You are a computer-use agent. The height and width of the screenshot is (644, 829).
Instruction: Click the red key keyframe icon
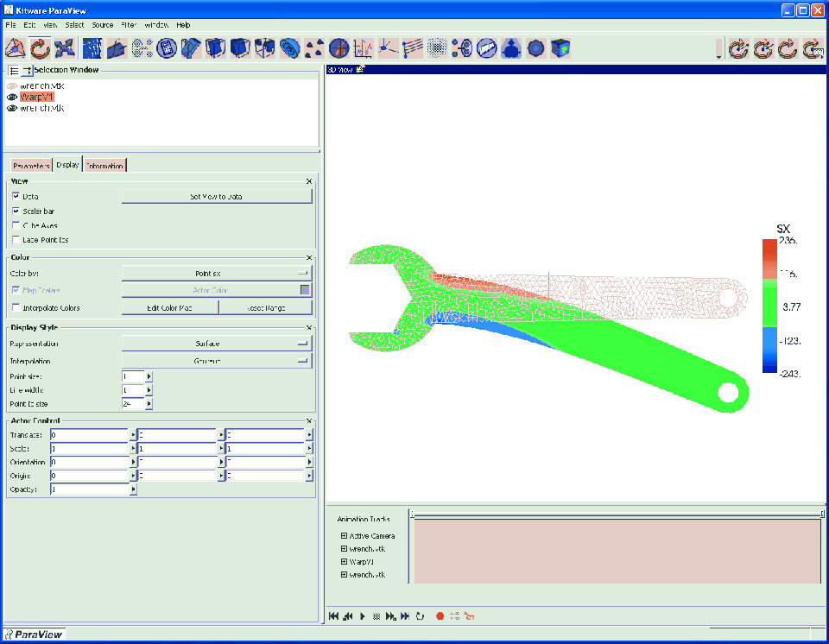click(x=470, y=616)
